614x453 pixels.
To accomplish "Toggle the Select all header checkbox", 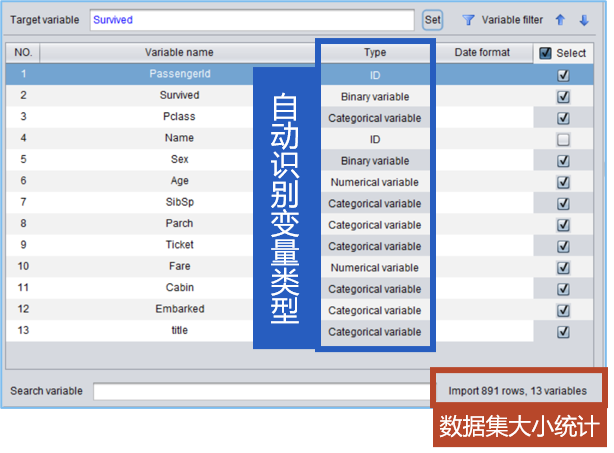I will click(545, 53).
